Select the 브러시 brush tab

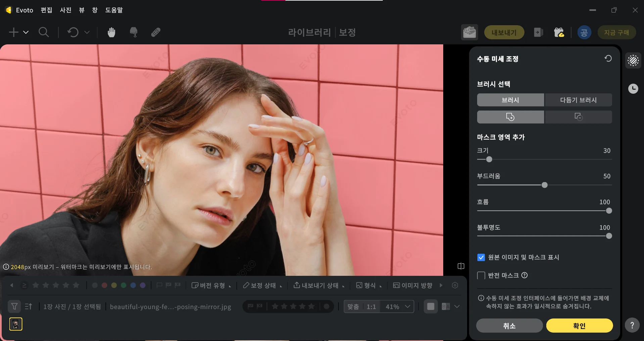[x=510, y=100]
